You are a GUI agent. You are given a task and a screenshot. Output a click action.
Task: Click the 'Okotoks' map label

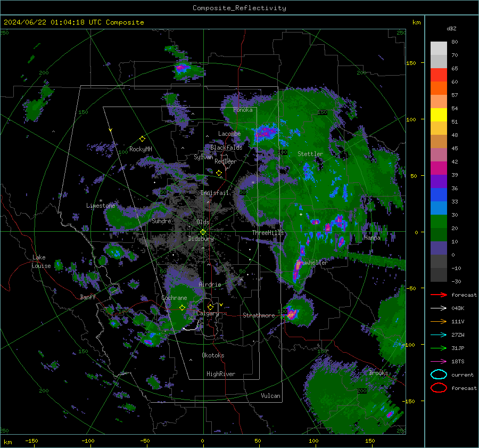click(213, 355)
